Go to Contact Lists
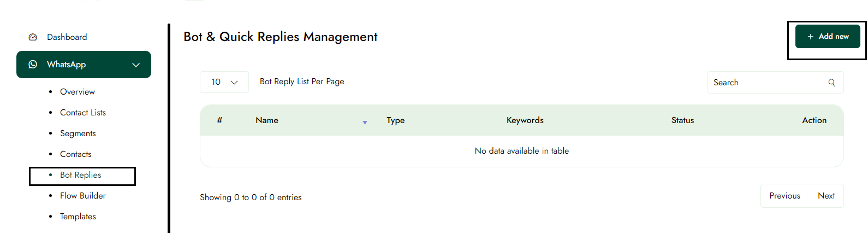Viewport: 868px width, 233px height. [82, 113]
